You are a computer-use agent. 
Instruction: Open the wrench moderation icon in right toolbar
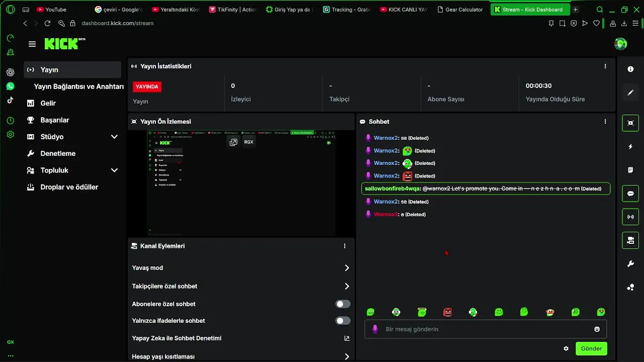pyautogui.click(x=630, y=264)
